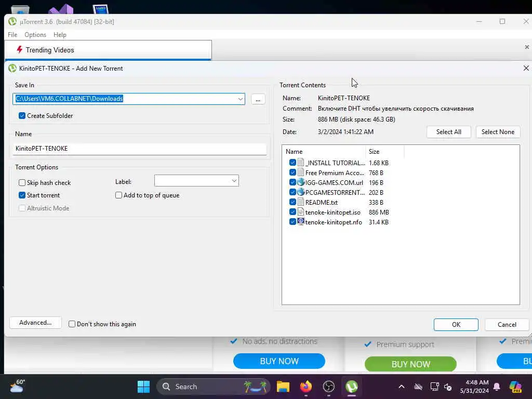Select the tenoke-kinitopet.iso file name

(x=333, y=212)
